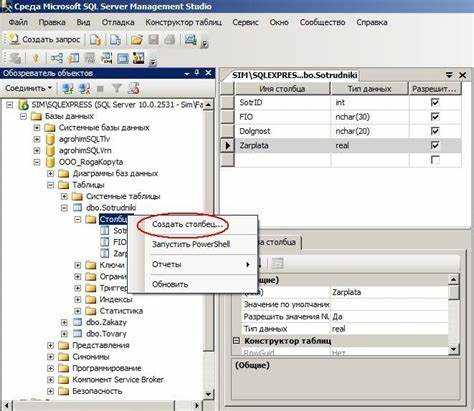Expand the dbo.Zakazy table node
This screenshot has width=474, height=411.
[x=64, y=322]
